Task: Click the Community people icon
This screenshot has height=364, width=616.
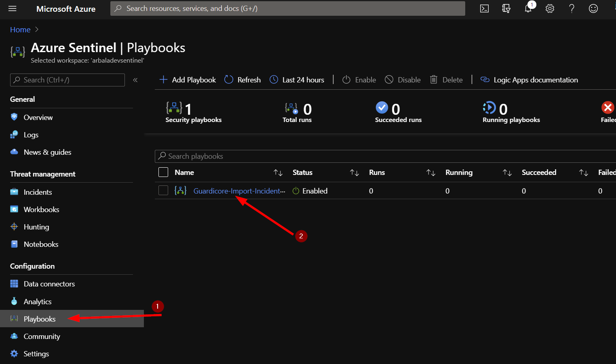Action: (x=14, y=336)
